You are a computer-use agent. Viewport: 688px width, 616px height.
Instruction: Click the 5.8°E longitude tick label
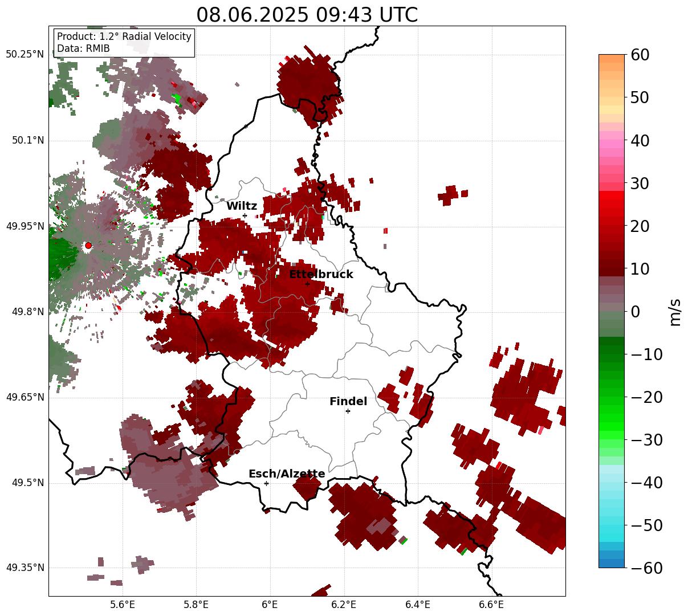(196, 604)
